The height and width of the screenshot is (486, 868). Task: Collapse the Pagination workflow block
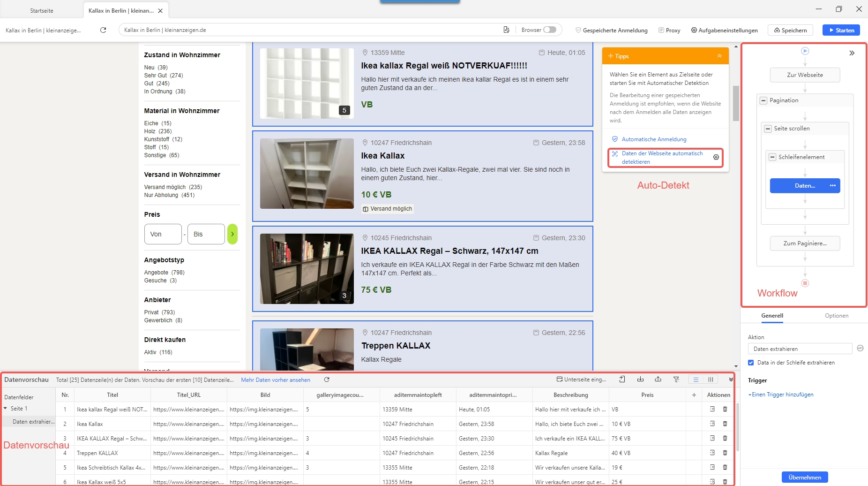(763, 100)
